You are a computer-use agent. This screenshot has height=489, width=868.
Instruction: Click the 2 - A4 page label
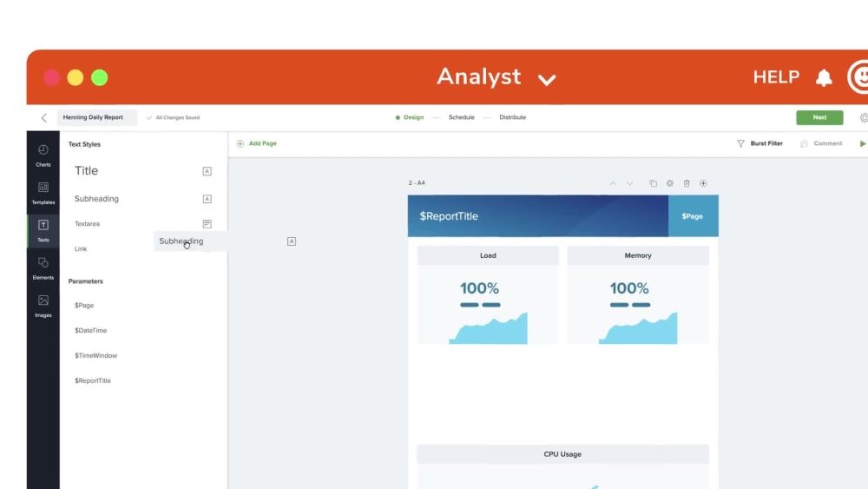(417, 182)
